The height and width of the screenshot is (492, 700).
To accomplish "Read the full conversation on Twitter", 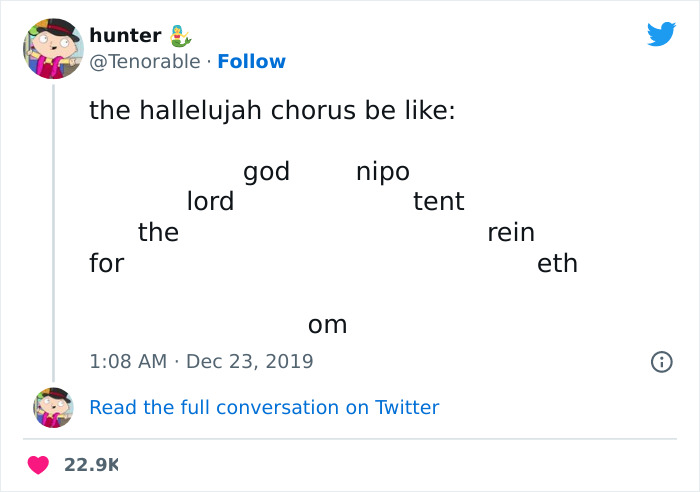I will pyautogui.click(x=264, y=407).
